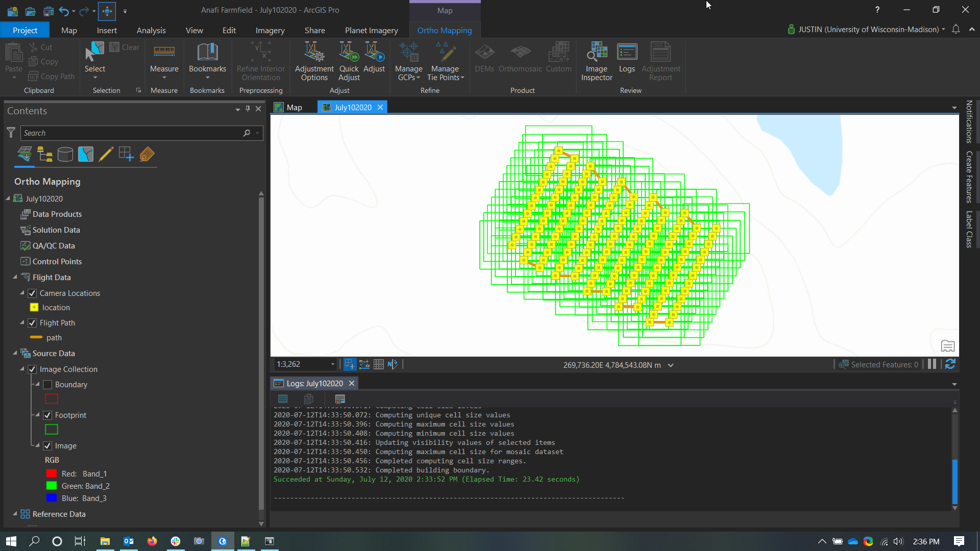Screen dimensions: 980x551
Task: Select the red Boundary color swatch
Action: tap(51, 398)
